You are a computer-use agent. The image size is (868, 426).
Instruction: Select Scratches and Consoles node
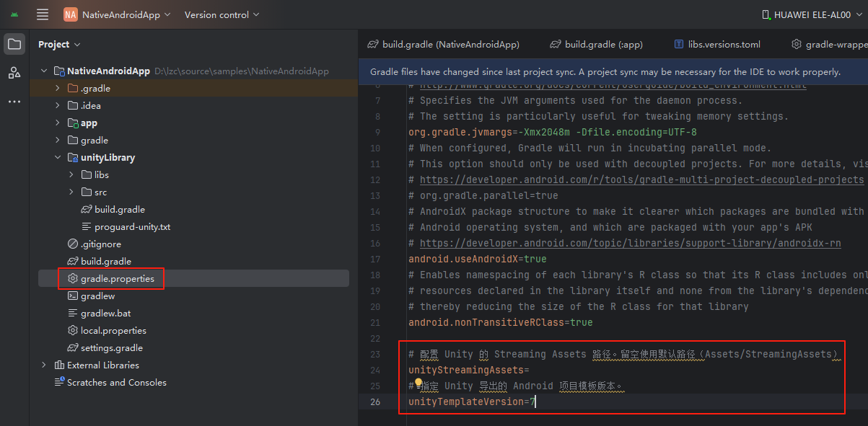(117, 383)
